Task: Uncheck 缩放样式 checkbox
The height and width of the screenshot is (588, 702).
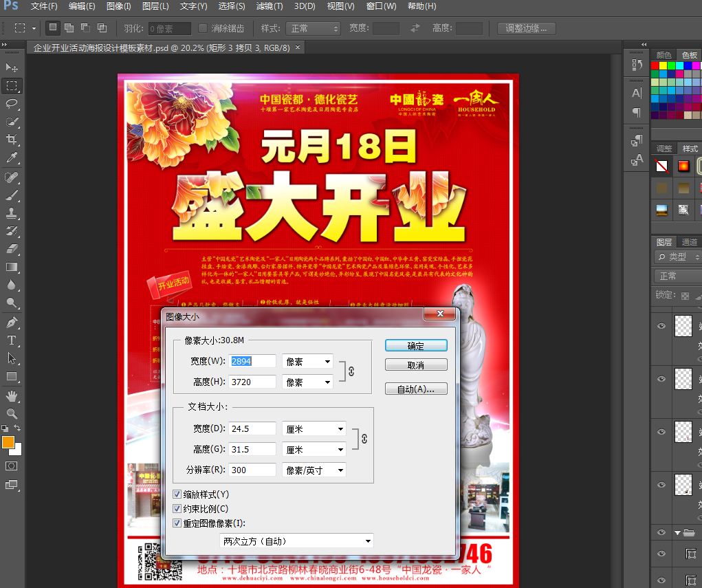Action: coord(177,494)
